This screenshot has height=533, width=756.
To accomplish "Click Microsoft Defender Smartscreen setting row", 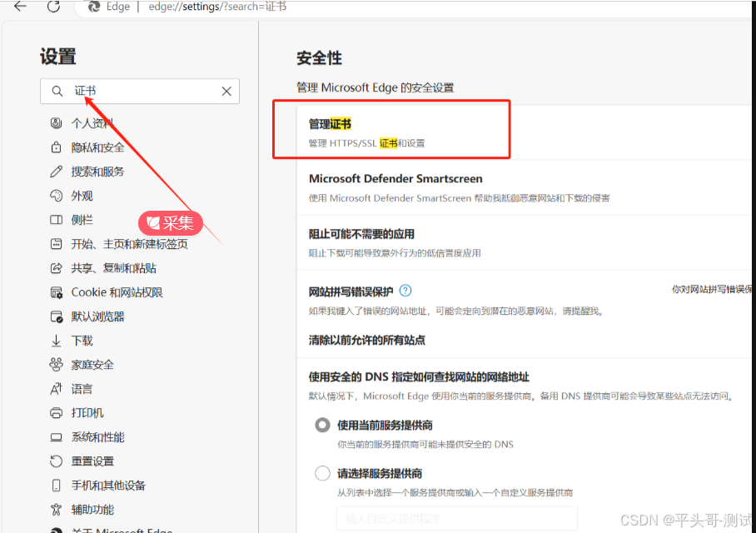I will click(x=525, y=187).
